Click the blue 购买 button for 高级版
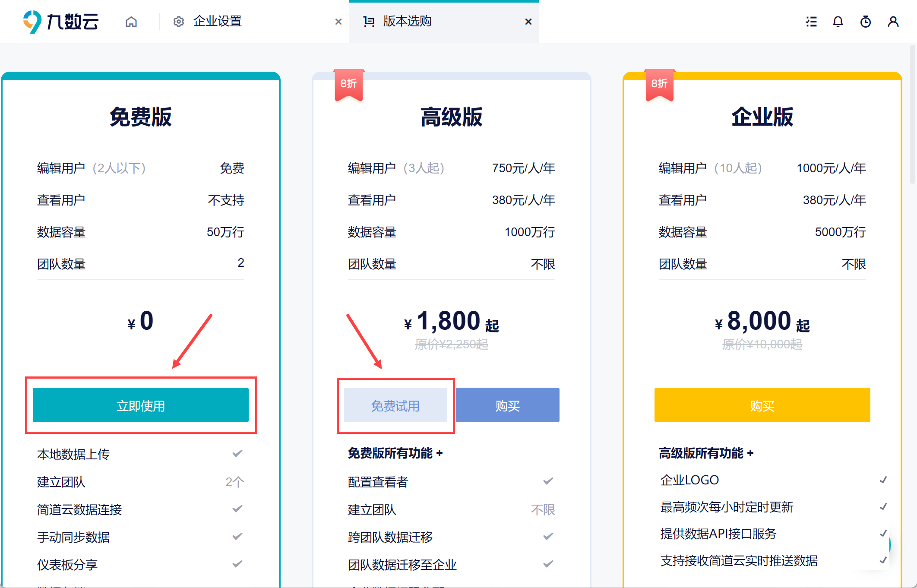917x588 pixels. coord(507,405)
